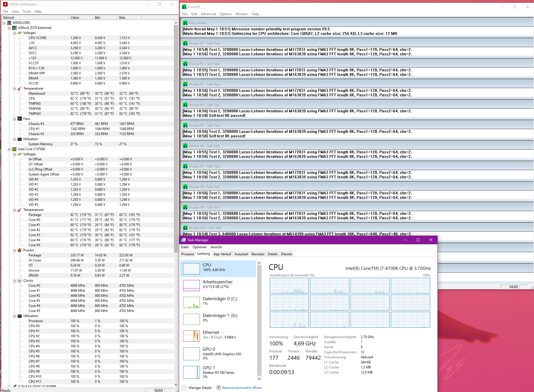This screenshot has height=392, width=534.
Task: Open the Test menu in Prime95
Action: point(185,14)
